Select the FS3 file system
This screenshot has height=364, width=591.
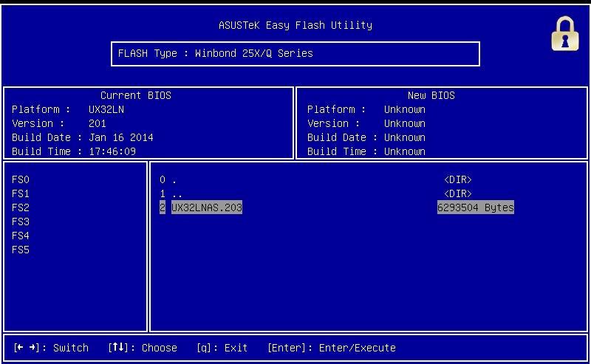[21, 222]
